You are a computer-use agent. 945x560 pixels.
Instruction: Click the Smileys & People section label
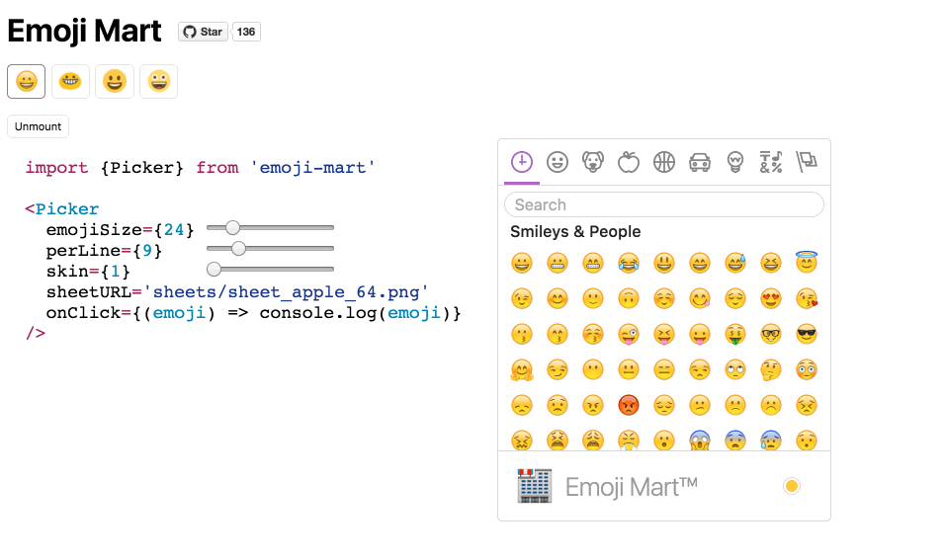pos(575,232)
